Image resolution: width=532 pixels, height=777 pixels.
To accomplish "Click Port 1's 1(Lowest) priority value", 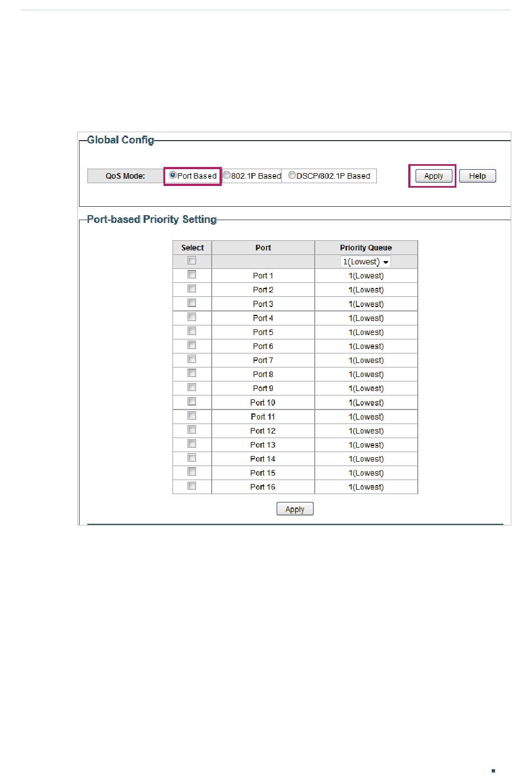I will pyautogui.click(x=366, y=276).
